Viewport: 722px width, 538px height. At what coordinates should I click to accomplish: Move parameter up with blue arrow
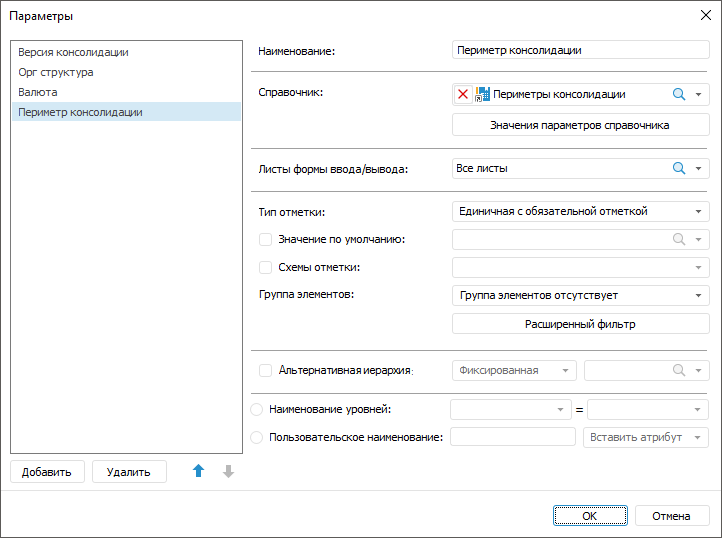coord(198,471)
